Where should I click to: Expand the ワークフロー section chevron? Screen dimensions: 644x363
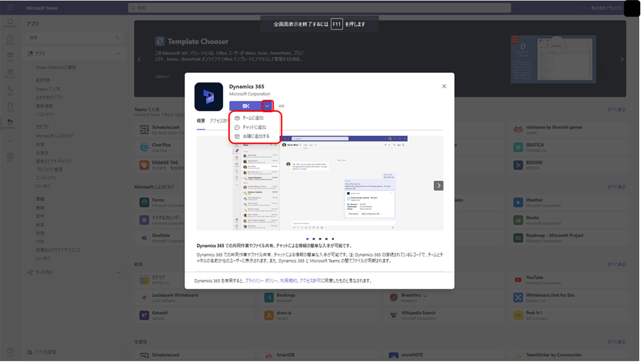[118, 272]
